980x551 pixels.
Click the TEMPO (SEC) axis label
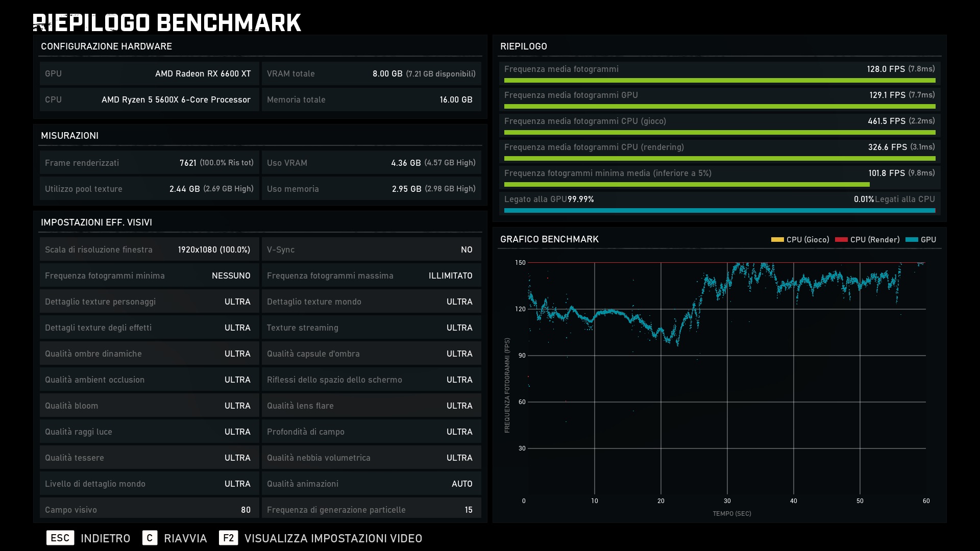tap(732, 513)
